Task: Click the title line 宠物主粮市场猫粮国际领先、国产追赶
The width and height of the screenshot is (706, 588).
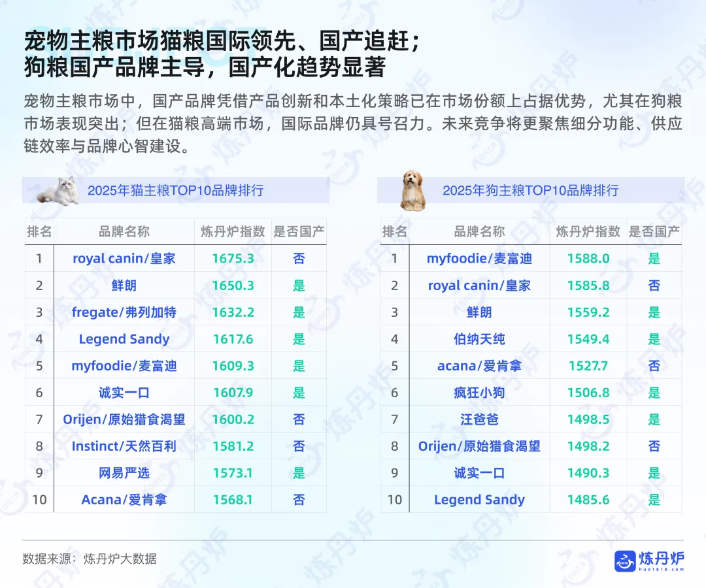Action: pyautogui.click(x=222, y=41)
